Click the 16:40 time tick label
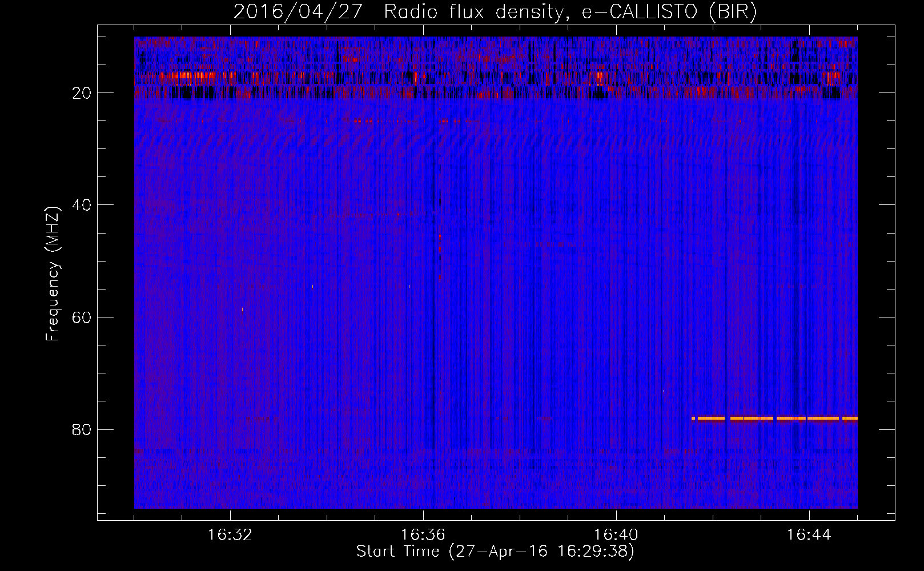924x571 pixels. tap(616, 535)
